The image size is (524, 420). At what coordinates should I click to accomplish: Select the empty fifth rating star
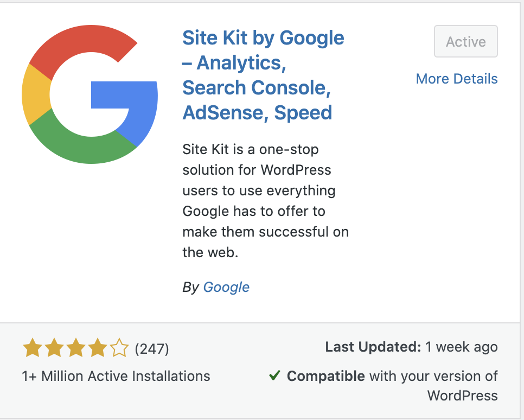pyautogui.click(x=119, y=348)
